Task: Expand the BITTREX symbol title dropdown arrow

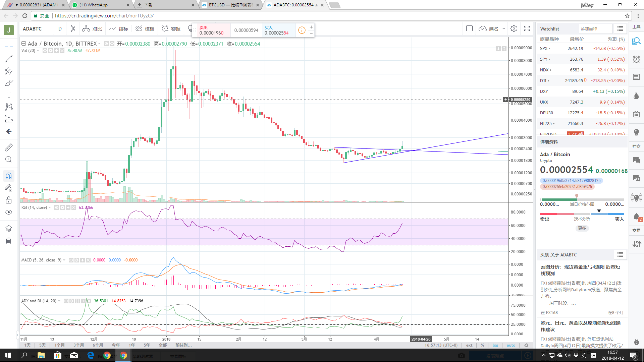Action: [100, 44]
